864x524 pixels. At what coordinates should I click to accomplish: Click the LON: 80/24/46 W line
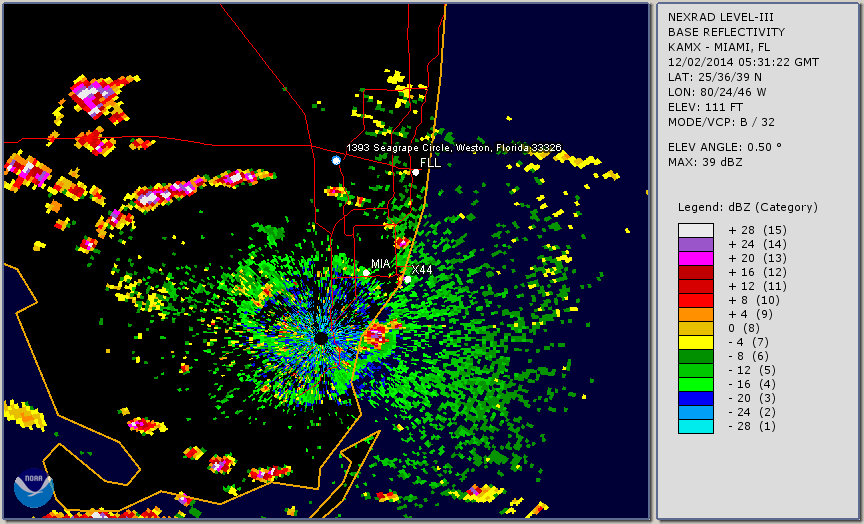tap(717, 92)
